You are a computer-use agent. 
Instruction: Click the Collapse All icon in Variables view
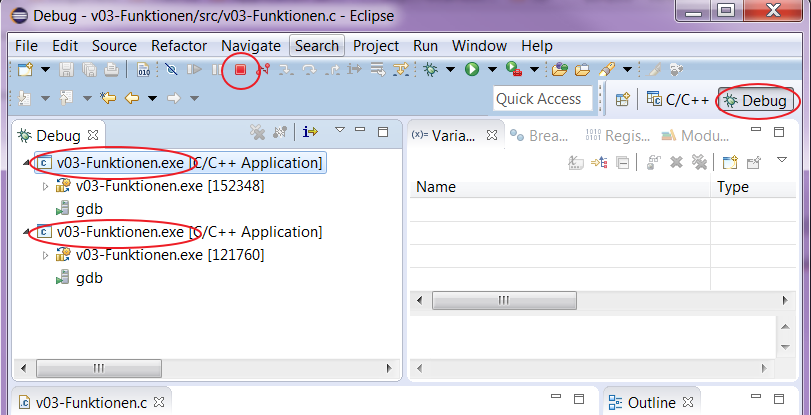coord(623,163)
